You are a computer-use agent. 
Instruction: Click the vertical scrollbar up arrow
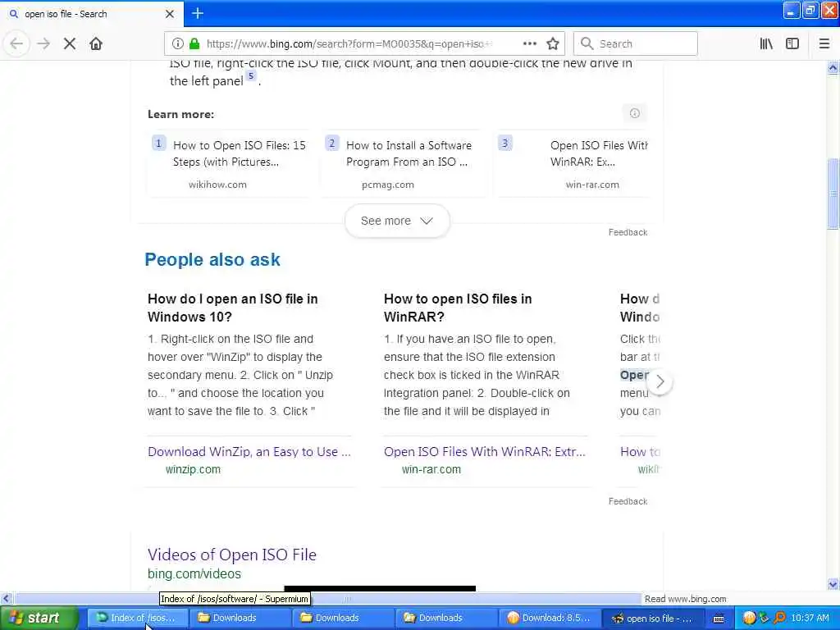833,67
